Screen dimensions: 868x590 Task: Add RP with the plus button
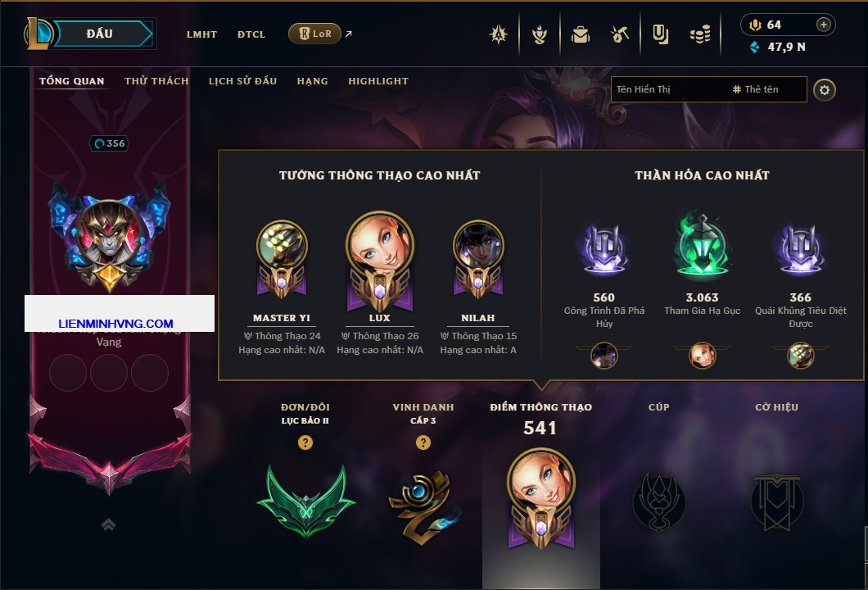(x=824, y=25)
